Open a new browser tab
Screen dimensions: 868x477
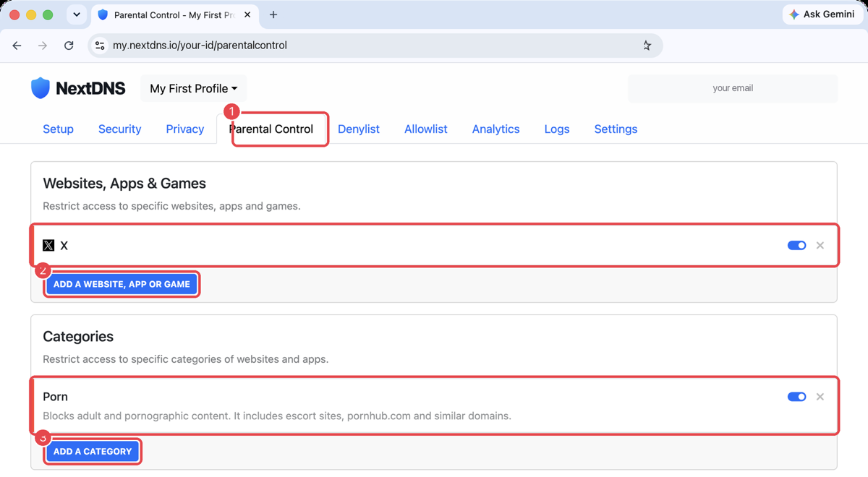pos(273,14)
